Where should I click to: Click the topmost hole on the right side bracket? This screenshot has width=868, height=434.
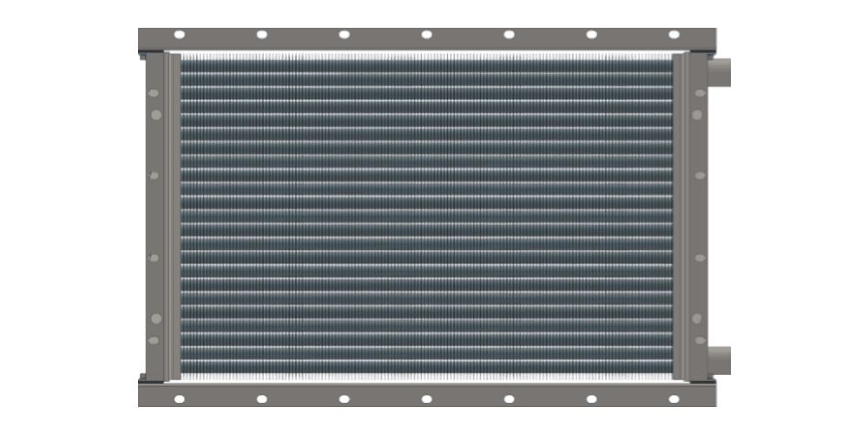(699, 93)
